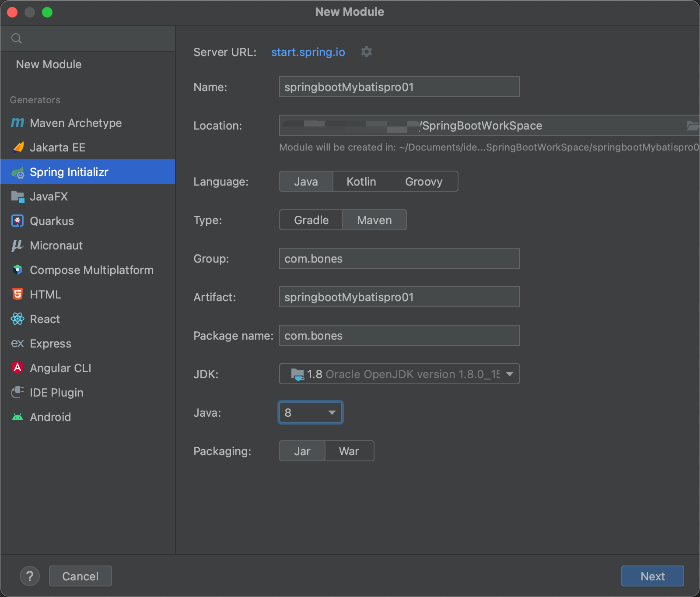
Task: Open start.spring.io link
Action: (308, 52)
